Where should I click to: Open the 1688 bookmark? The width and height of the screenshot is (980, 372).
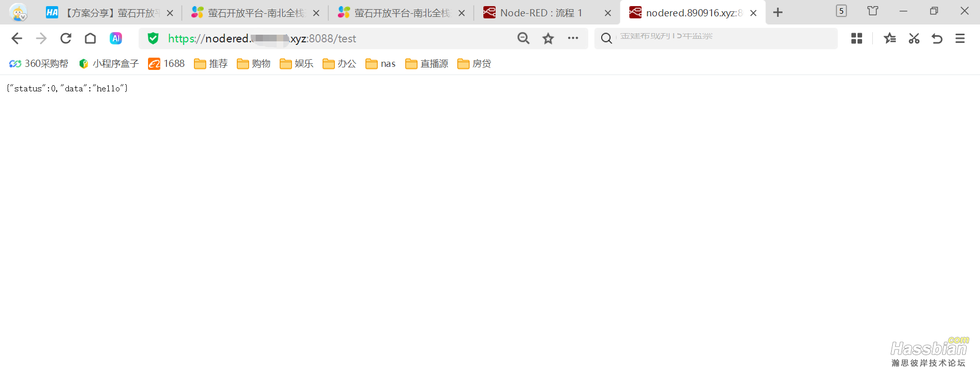pos(166,64)
